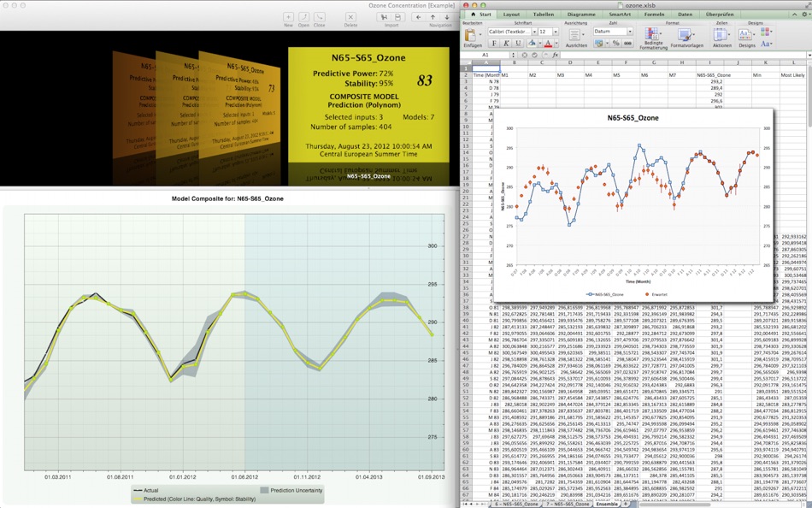Click the yellow front model card scored 83
812x508 pixels.
[368, 104]
